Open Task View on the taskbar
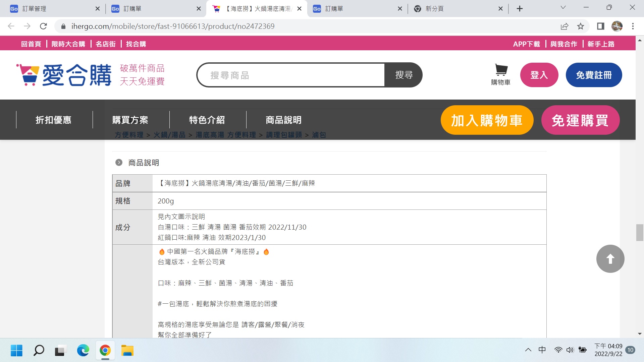Viewport: 644px width, 362px height. pyautogui.click(x=61, y=351)
